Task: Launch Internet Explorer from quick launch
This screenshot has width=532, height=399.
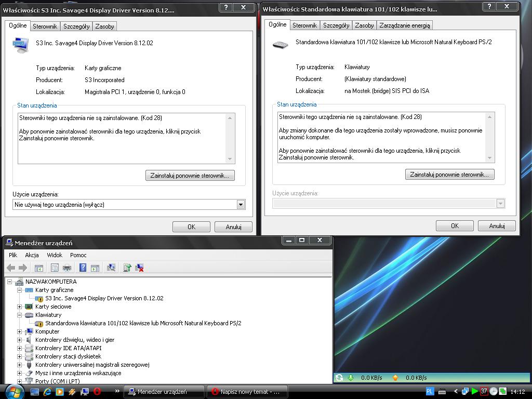Action: pyautogui.click(x=47, y=392)
